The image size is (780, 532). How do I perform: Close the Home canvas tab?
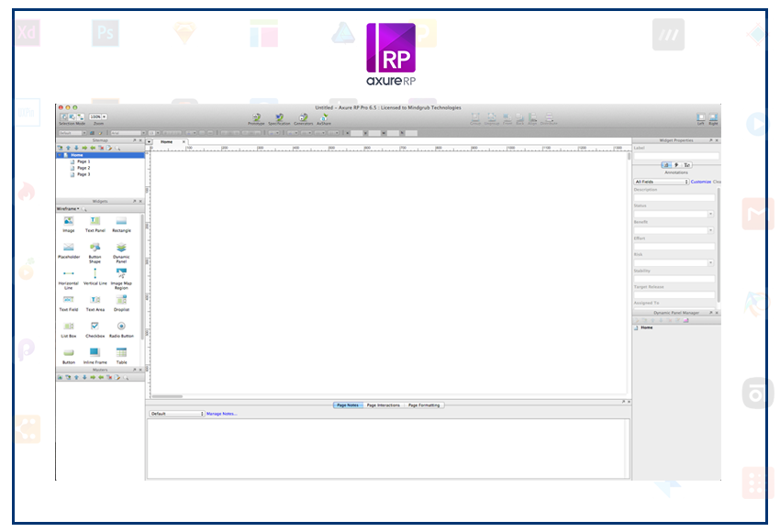coord(184,142)
